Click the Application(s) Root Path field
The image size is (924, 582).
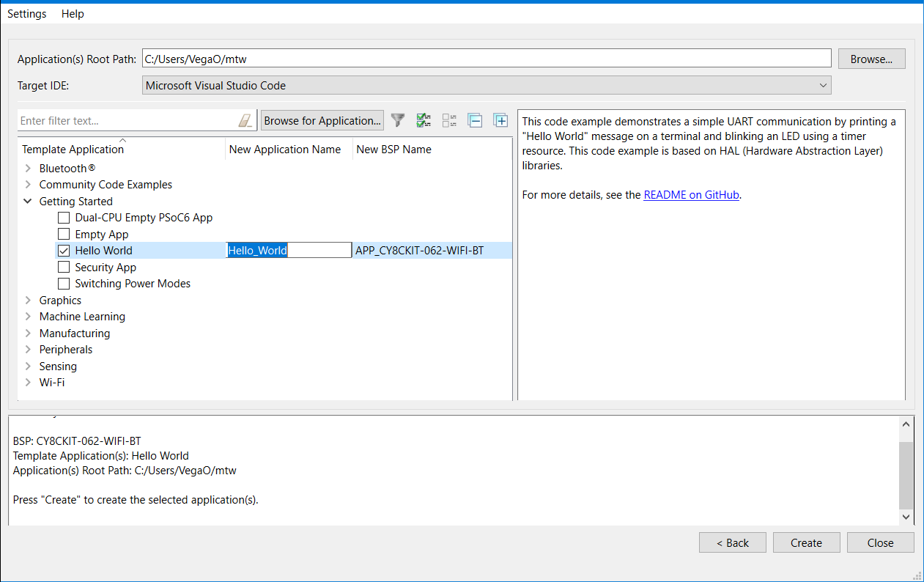[487, 59]
